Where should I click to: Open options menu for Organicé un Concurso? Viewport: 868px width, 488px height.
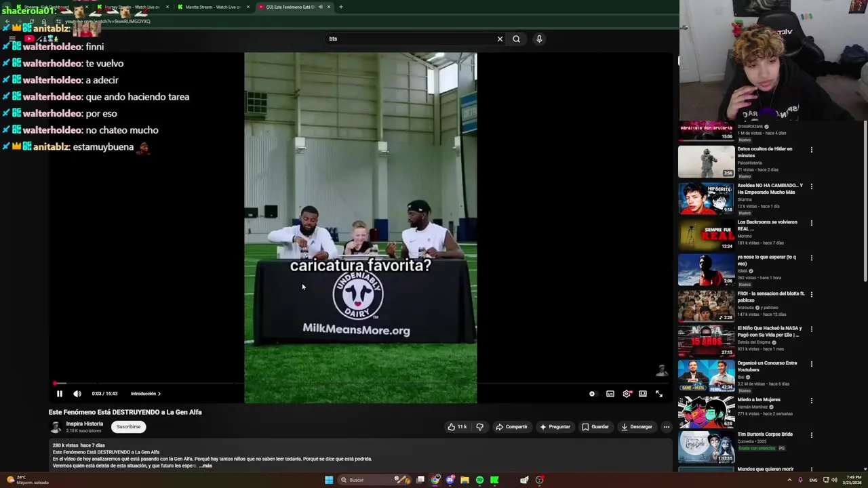coord(812,364)
